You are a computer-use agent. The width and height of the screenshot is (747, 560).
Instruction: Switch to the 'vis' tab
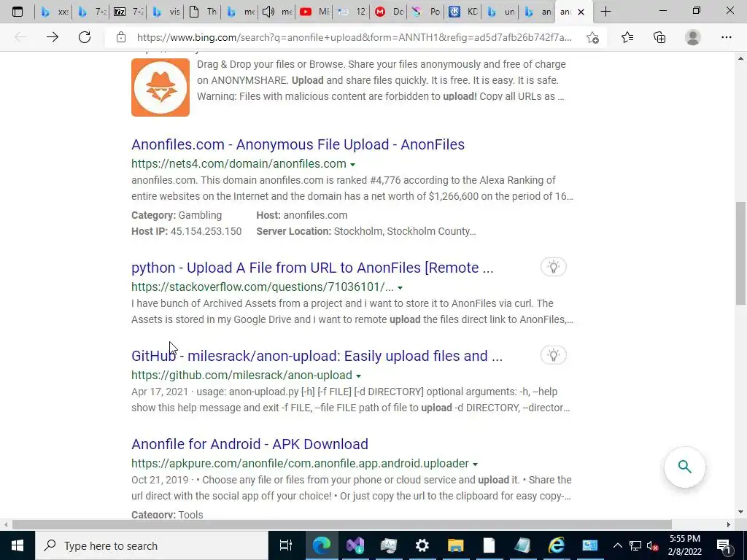166,12
